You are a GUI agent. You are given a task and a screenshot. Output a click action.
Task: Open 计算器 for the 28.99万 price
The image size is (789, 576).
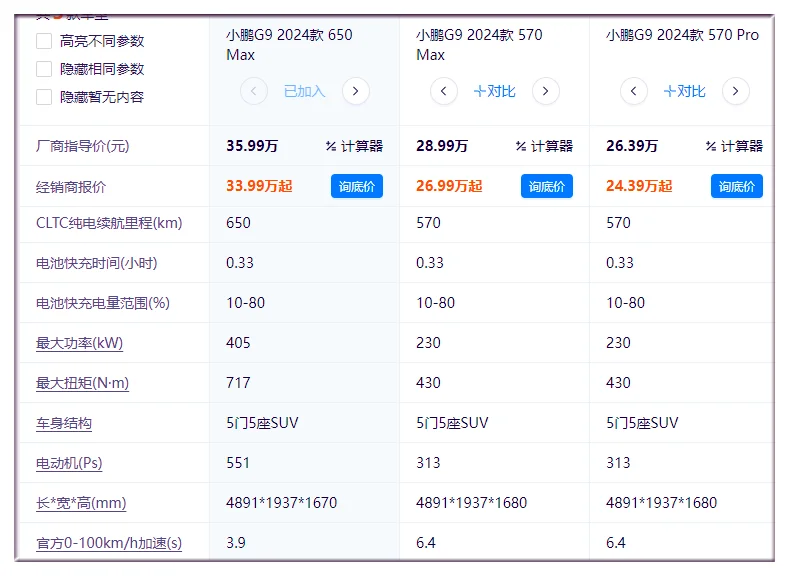pyautogui.click(x=544, y=146)
